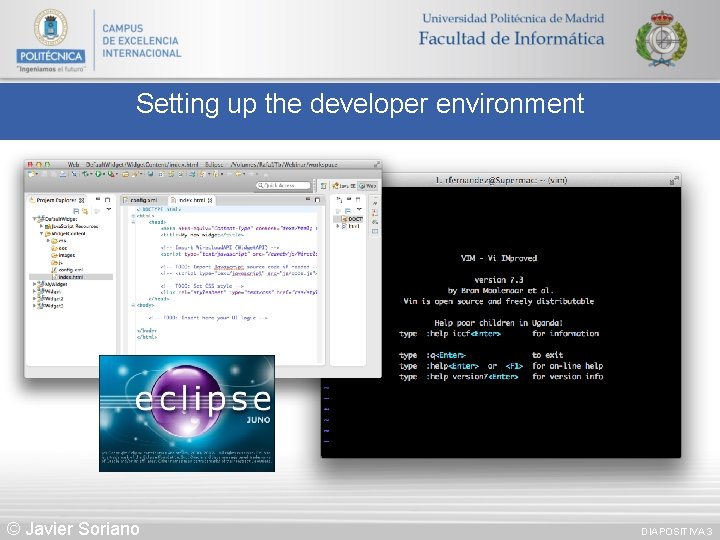Minimize the Project Explorer view
This screenshot has height=540, width=720.
(98, 200)
